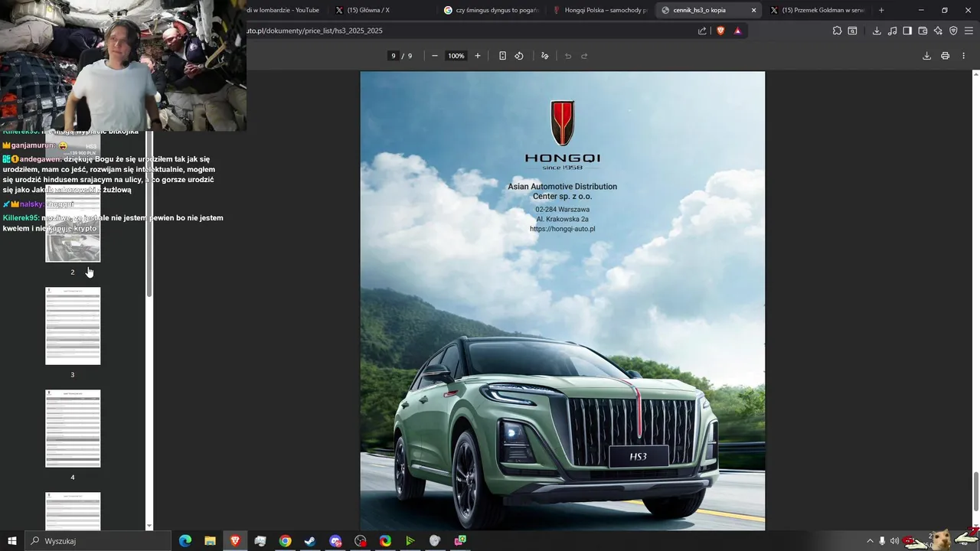The width and height of the screenshot is (980, 551).
Task: Toggle the browser sidebar panel
Action: click(x=907, y=31)
